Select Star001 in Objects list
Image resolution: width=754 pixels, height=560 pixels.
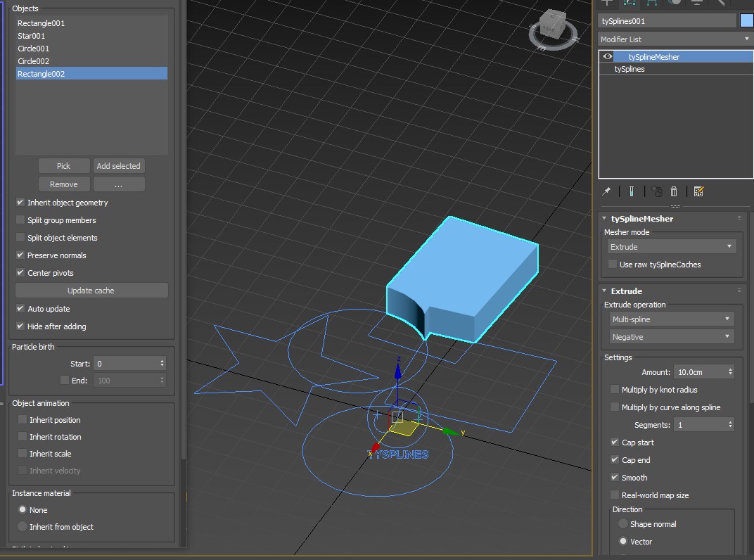(x=91, y=36)
